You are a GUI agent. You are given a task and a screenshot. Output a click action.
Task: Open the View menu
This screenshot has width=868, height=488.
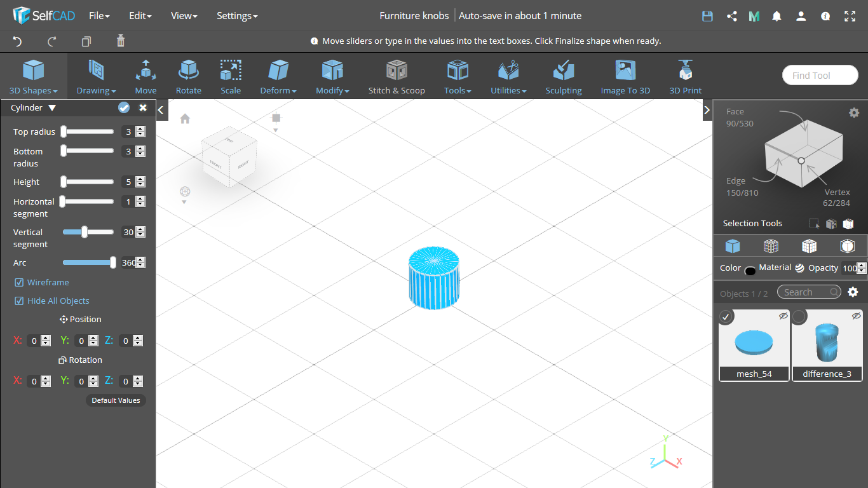[184, 16]
